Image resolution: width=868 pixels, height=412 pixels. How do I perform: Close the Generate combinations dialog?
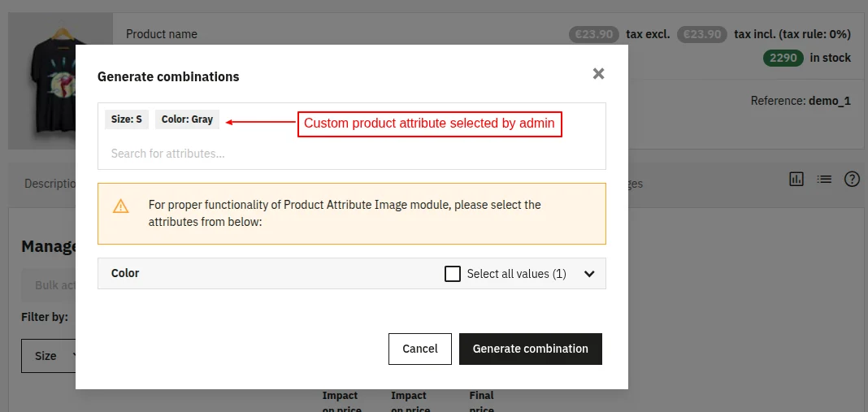click(x=598, y=74)
